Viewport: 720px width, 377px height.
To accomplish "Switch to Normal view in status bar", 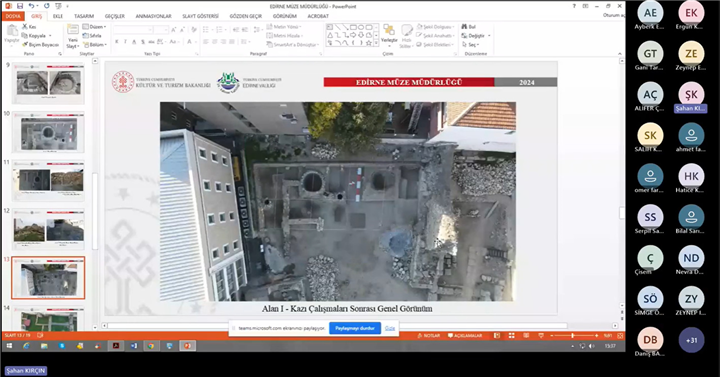I will (x=497, y=336).
